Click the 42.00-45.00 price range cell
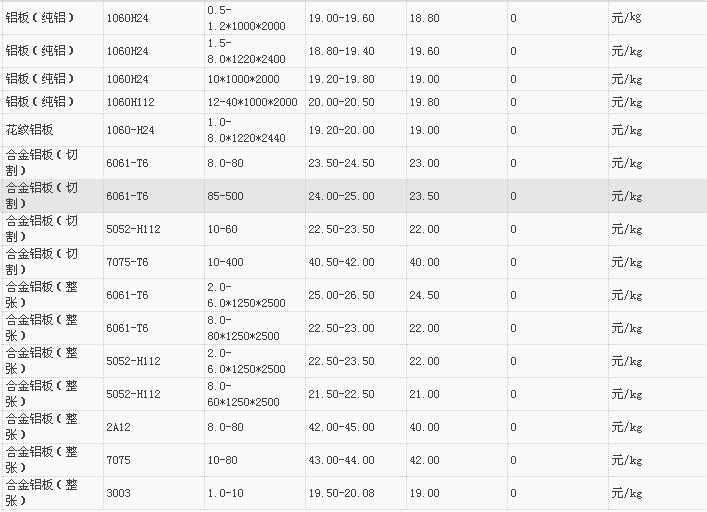707x512 pixels. pos(341,427)
